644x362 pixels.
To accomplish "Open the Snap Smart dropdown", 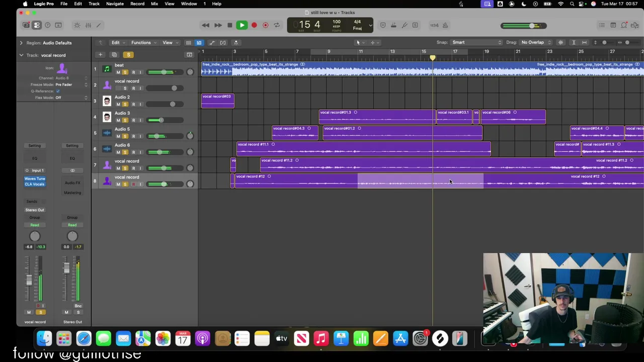I will tap(476, 42).
